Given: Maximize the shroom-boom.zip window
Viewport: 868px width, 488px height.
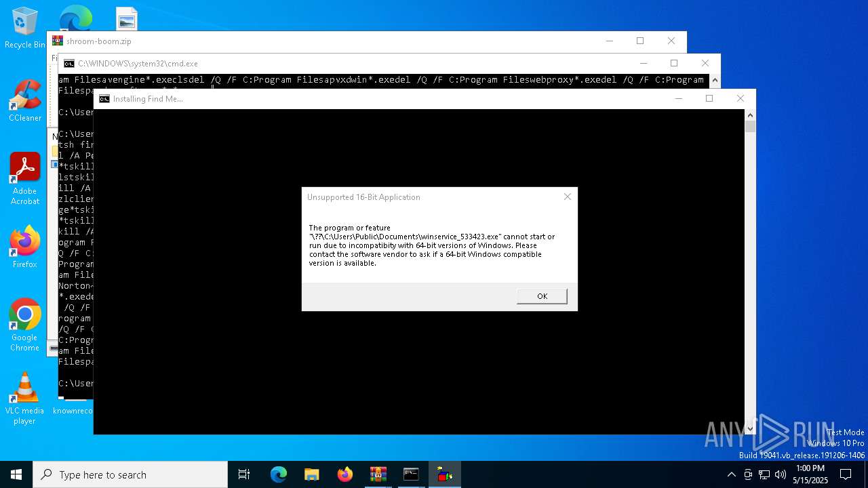Looking at the screenshot, I should [640, 41].
